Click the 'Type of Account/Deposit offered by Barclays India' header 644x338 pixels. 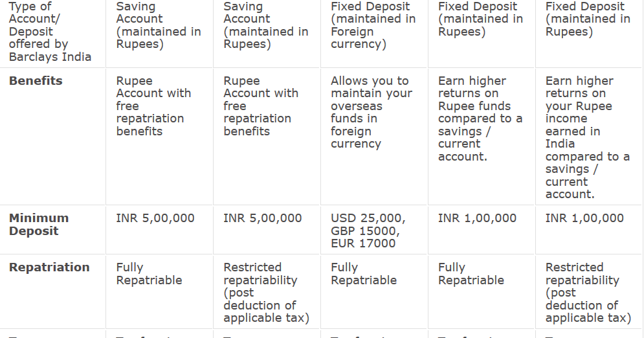[50, 32]
